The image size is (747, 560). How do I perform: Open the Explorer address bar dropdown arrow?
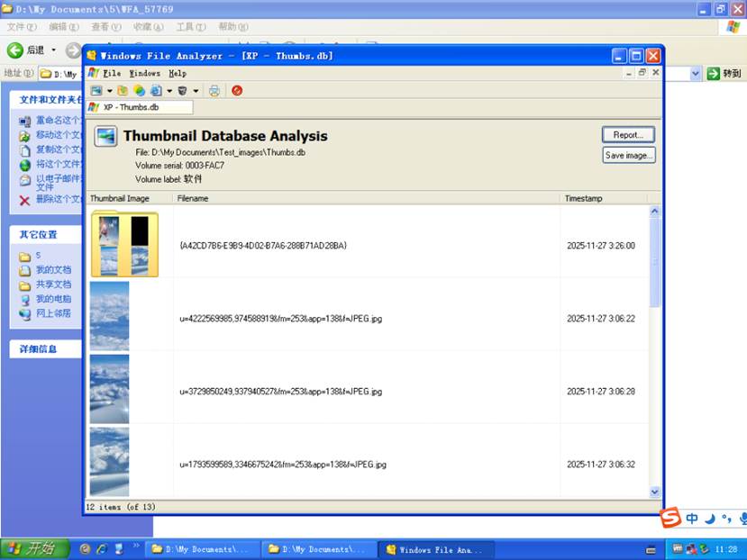pos(695,73)
